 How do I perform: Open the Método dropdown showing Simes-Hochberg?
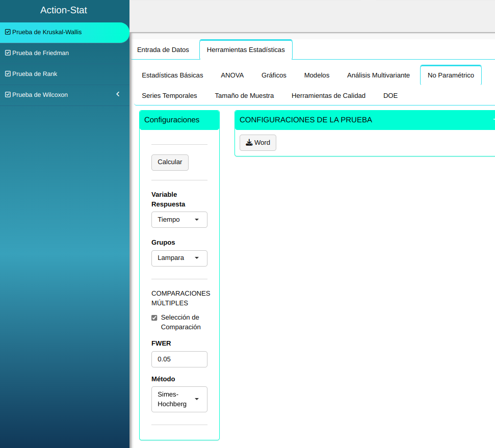click(x=179, y=399)
